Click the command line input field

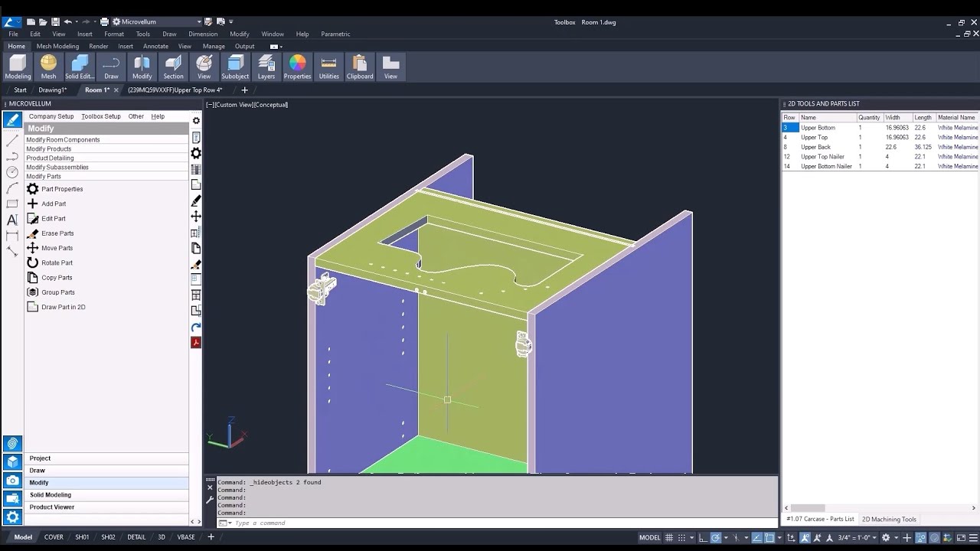(x=498, y=523)
